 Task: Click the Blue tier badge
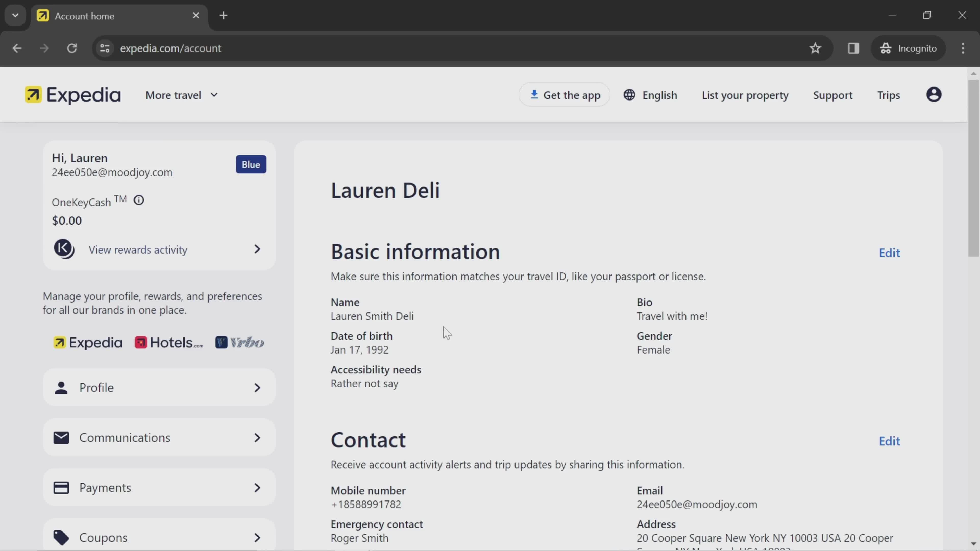pyautogui.click(x=251, y=164)
